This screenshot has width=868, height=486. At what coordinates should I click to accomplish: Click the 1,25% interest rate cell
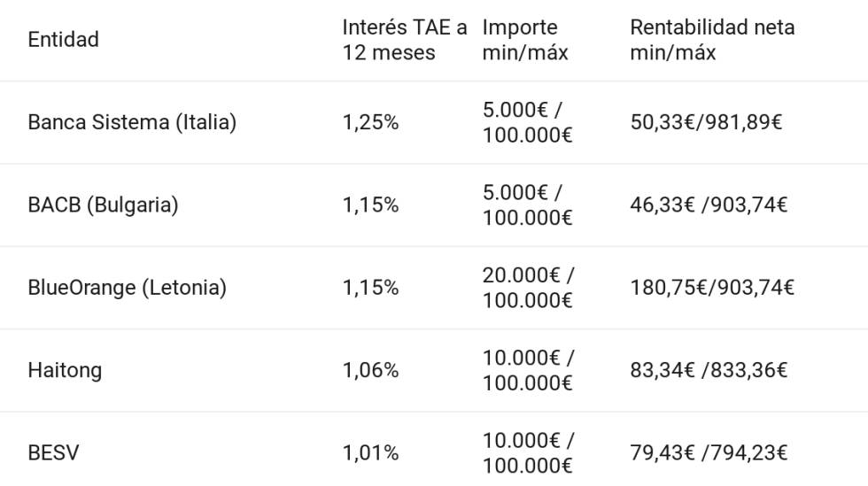[x=370, y=122]
